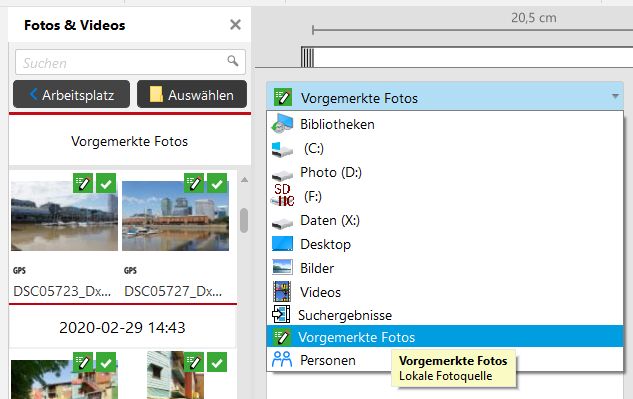Screen dimensions: 633x399
Task: Toggle green checkmark on DSC05723 photo
Action: point(106,184)
